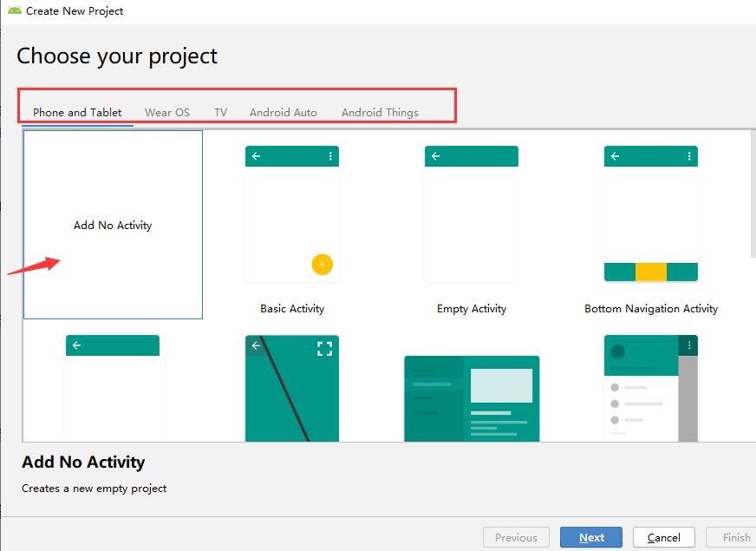Click the 'Choose your project' heading
The image size is (756, 551).
click(117, 56)
